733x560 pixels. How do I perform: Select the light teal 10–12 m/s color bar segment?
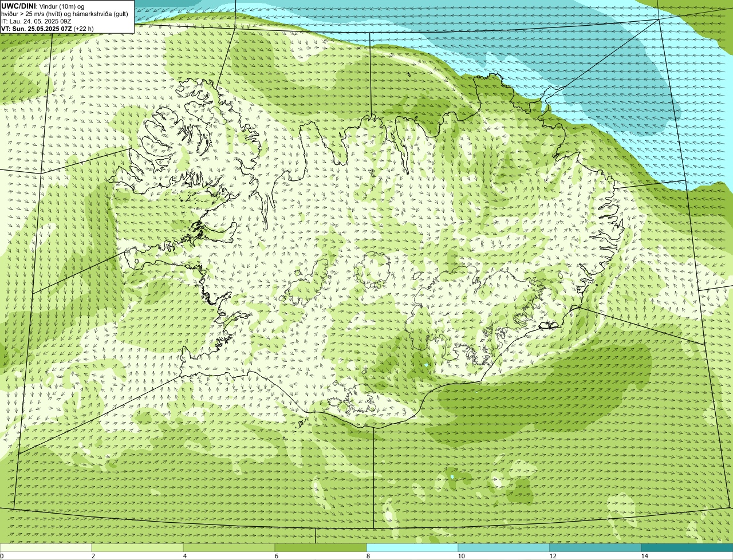tap(504, 547)
